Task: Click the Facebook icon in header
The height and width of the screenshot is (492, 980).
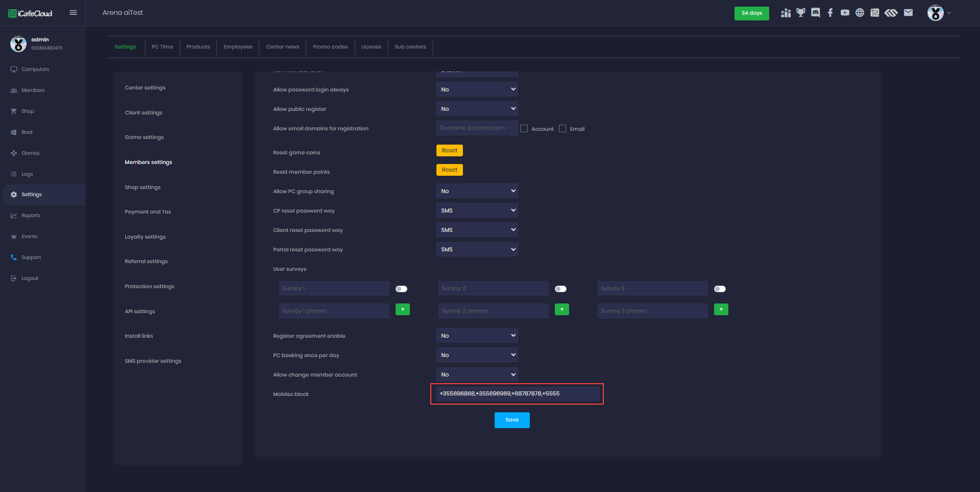Action: pos(830,13)
